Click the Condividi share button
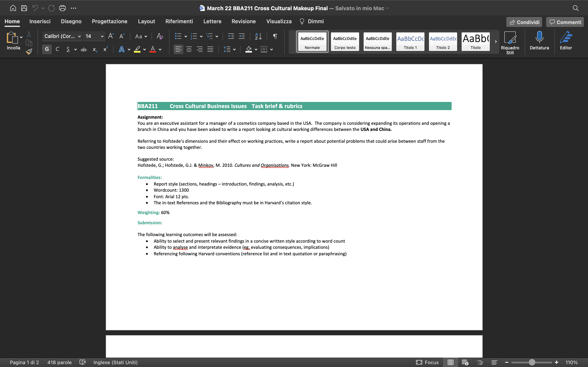The width and height of the screenshot is (588, 367). point(524,22)
